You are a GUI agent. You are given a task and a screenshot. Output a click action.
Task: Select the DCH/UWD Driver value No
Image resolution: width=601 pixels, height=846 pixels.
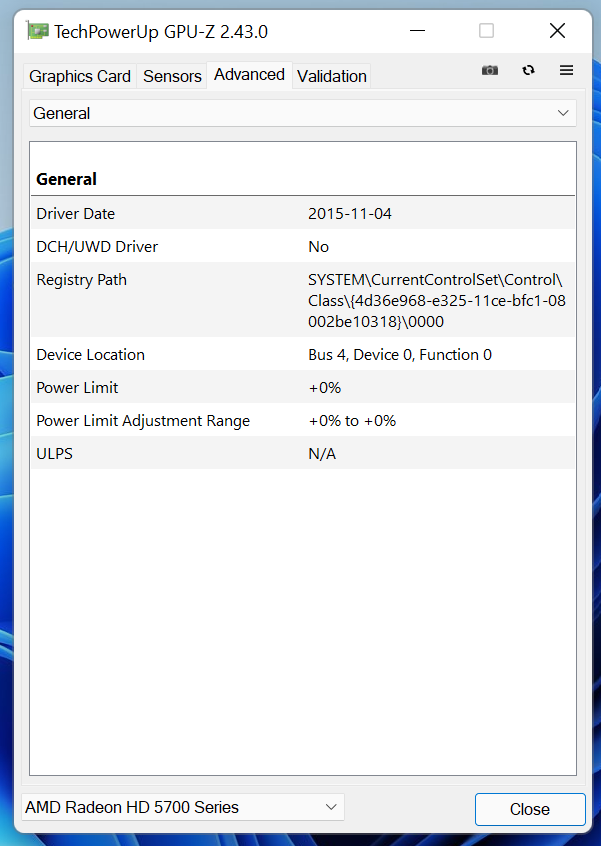[x=318, y=247]
